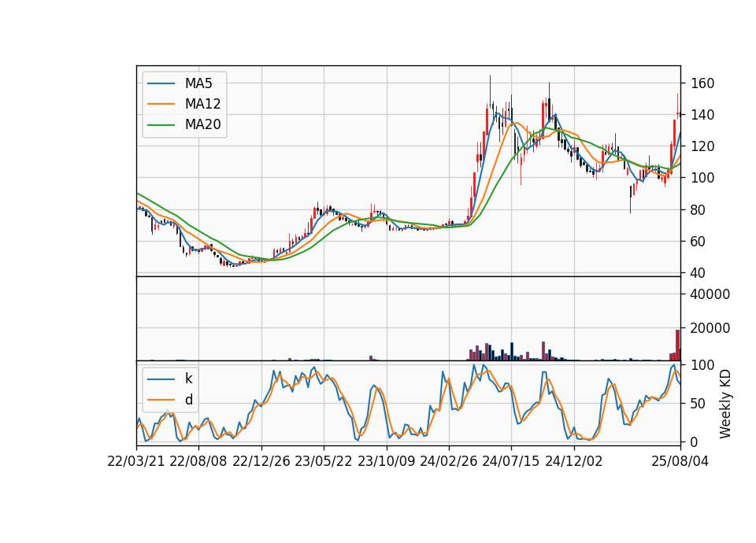The height and width of the screenshot is (543, 756).
Task: Click the 23/10/09 date label
Action: [386, 462]
